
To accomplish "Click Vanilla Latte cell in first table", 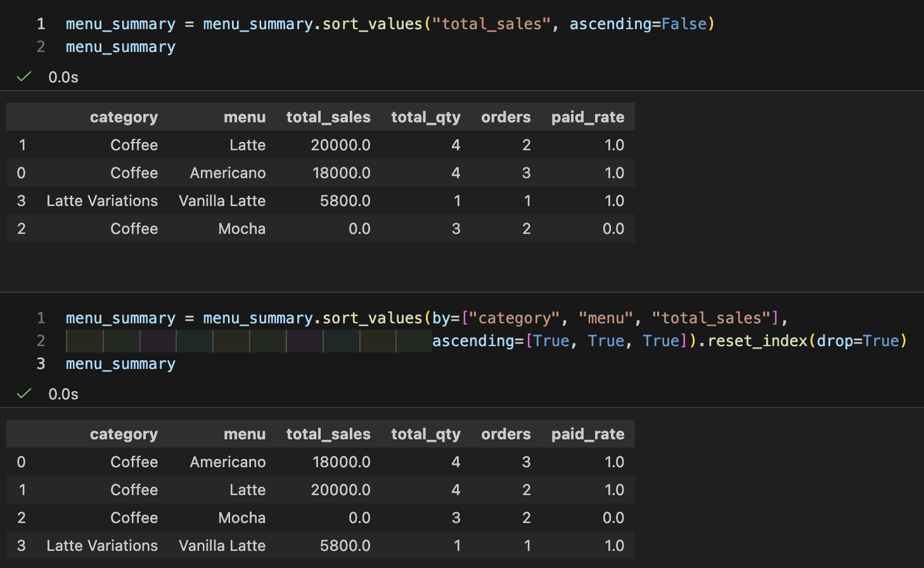I will [x=222, y=201].
